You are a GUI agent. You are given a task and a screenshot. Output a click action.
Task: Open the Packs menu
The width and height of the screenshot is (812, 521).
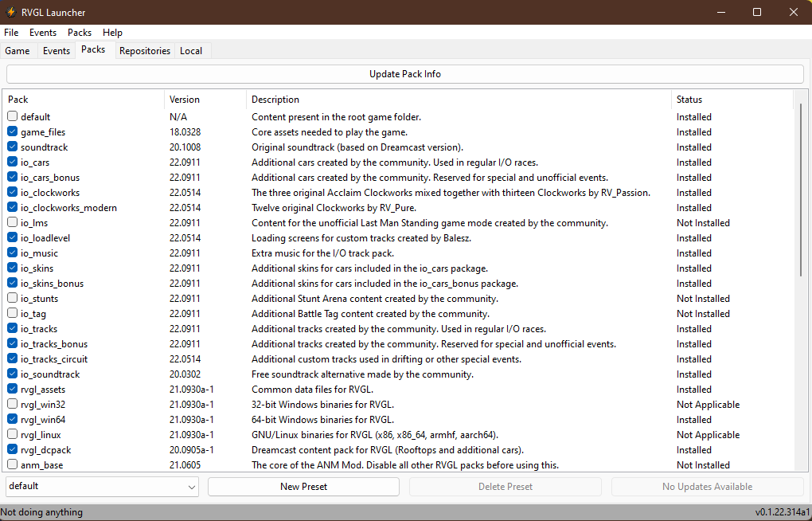point(79,33)
